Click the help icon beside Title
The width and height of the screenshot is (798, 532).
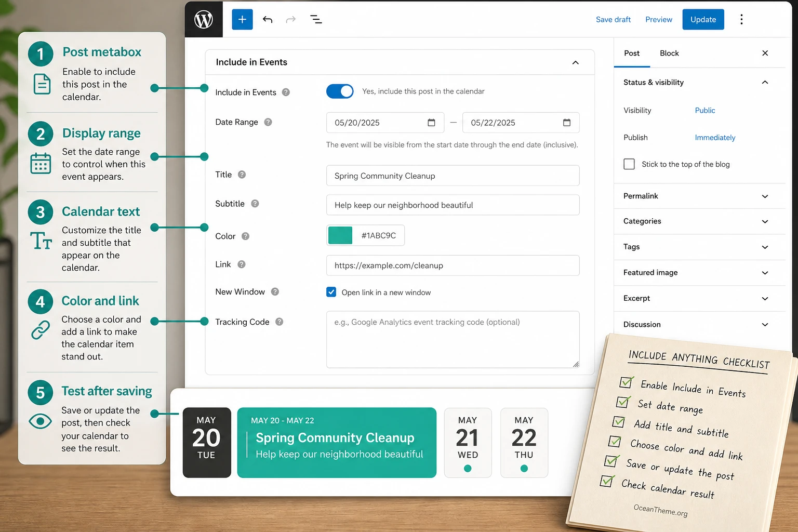[242, 175]
